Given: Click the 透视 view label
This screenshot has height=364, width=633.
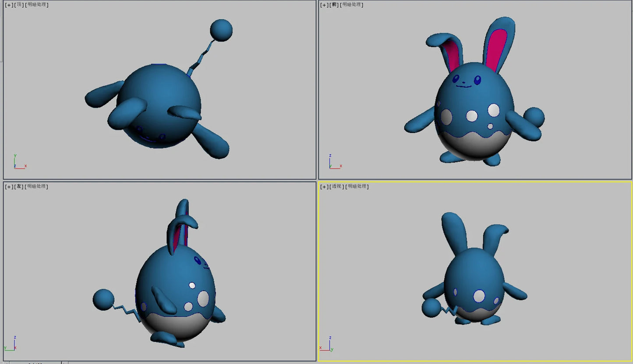Looking at the screenshot, I should (x=336, y=187).
